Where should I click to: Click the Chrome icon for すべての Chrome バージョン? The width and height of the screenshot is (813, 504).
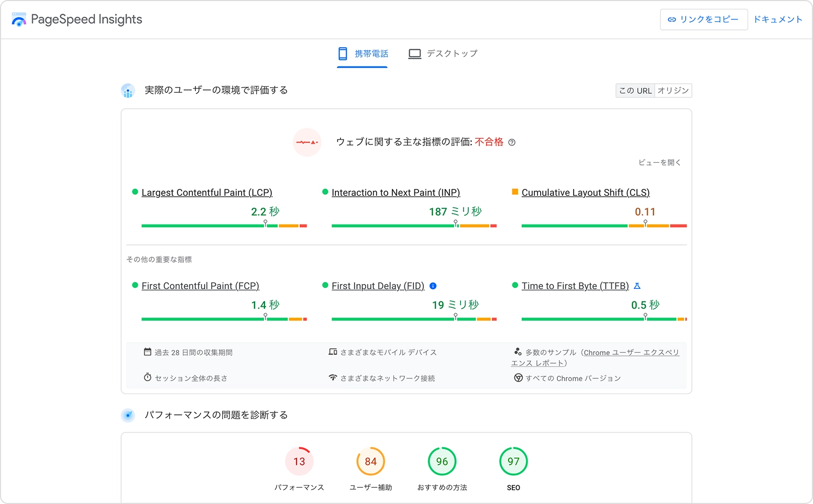tap(518, 378)
